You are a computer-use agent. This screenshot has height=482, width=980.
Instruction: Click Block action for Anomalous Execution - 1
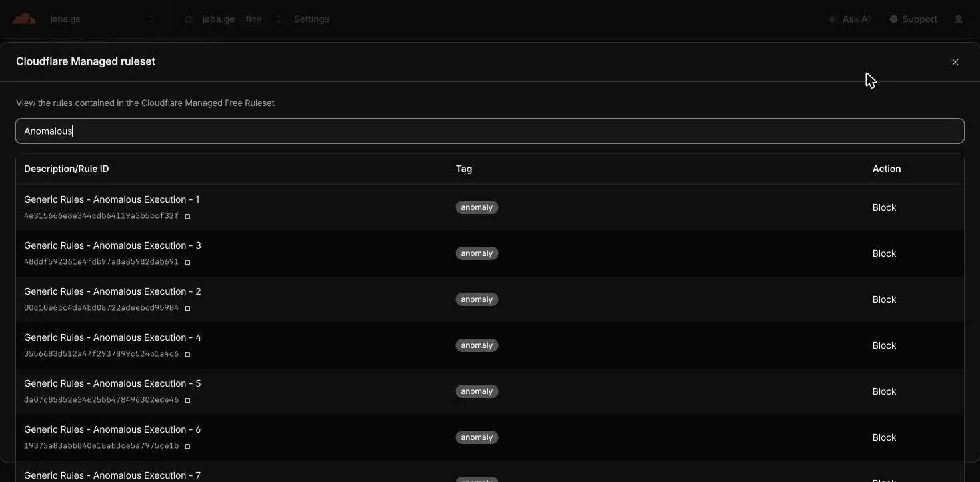tap(884, 207)
